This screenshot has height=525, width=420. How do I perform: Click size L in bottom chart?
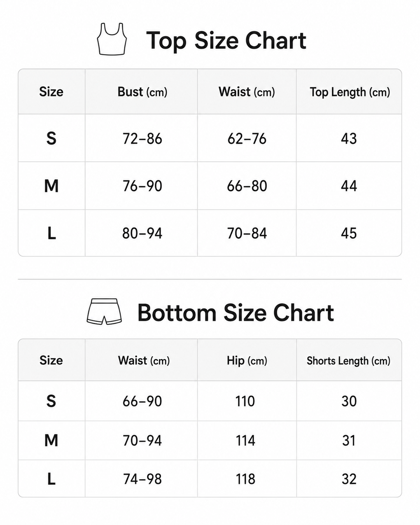point(51,479)
